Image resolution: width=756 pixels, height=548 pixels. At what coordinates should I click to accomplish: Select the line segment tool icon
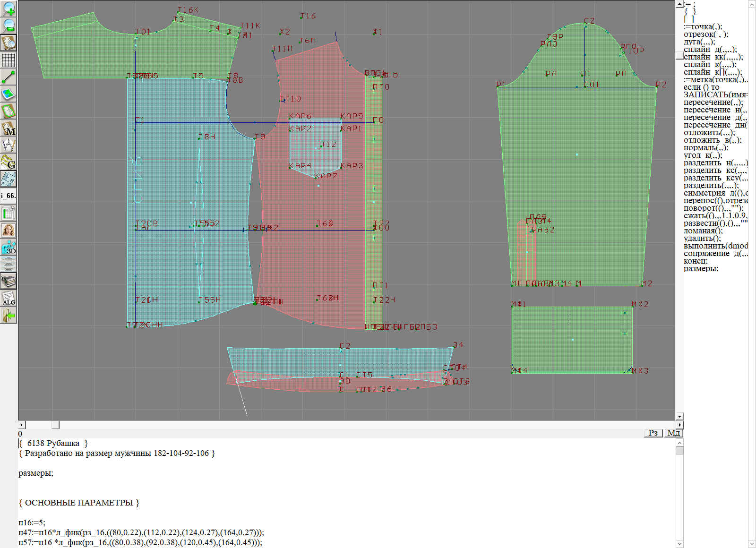point(9,77)
